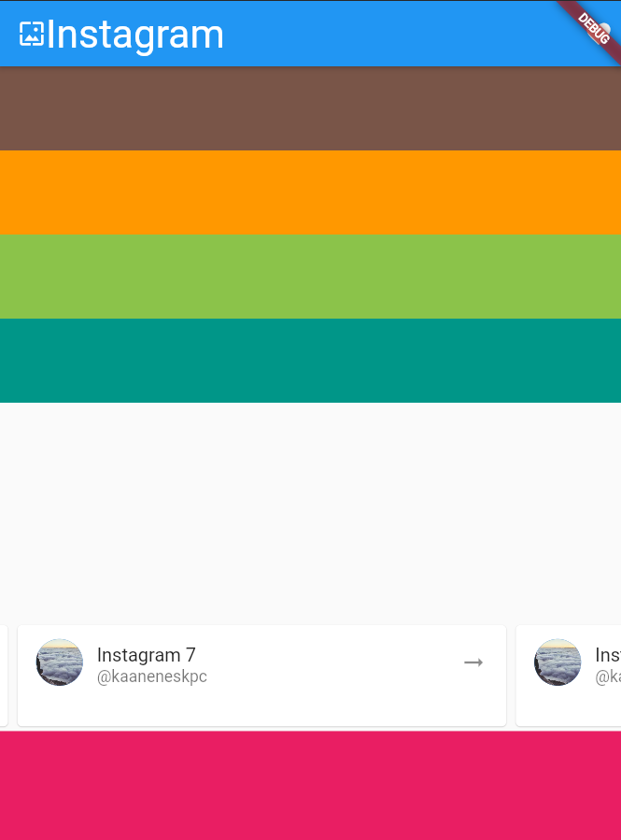621x840 pixels.
Task: Click the empty white area above the cards
Action: 310,512
